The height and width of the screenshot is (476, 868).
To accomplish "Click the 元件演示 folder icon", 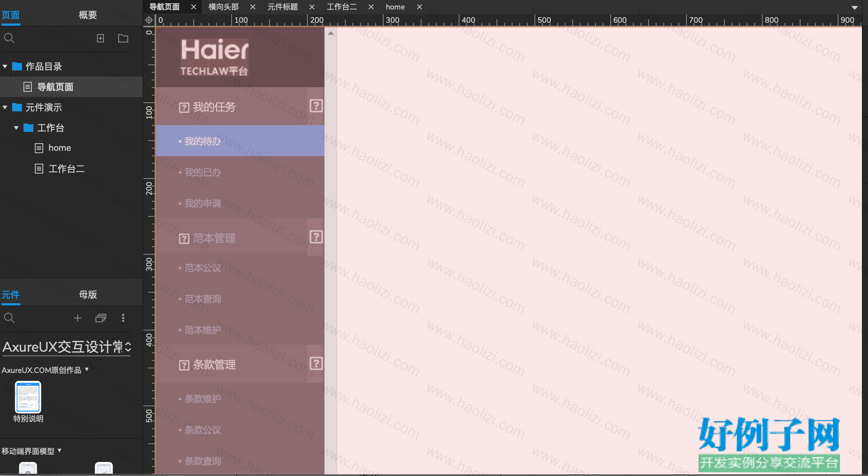I will (x=17, y=107).
